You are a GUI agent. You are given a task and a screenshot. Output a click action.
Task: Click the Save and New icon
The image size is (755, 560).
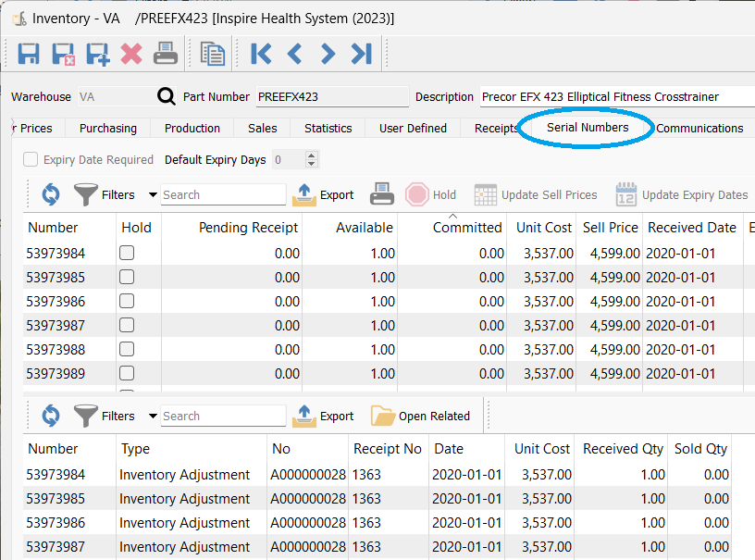97,54
